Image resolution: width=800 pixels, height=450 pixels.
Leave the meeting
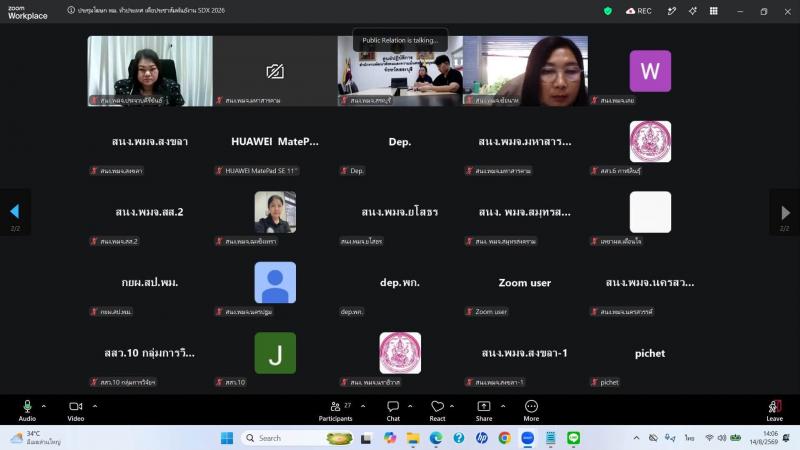(774, 410)
